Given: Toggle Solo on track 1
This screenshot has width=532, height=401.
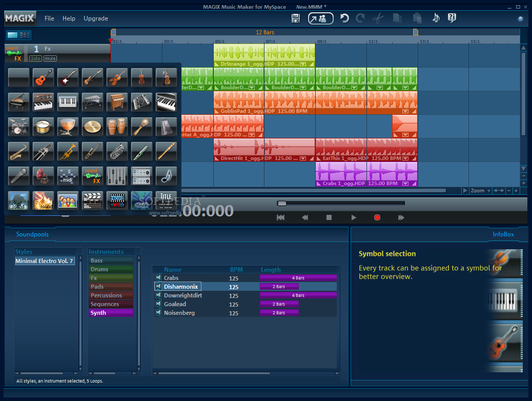Looking at the screenshot, I should (36, 58).
